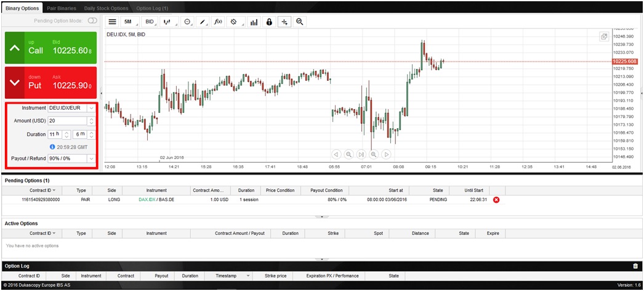
Task: Place a Call up option
Action: tap(50, 47)
